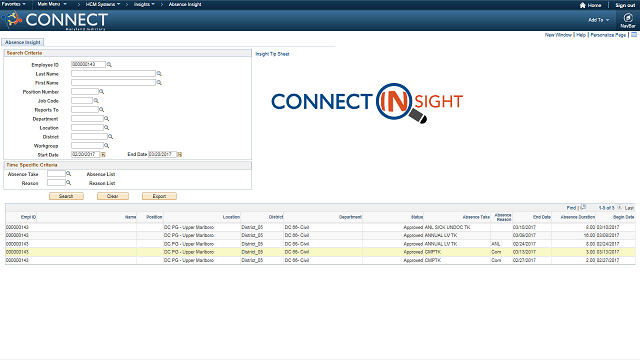Expand the Favorites dropdown menu
The image size is (640, 360).
(x=13, y=4)
